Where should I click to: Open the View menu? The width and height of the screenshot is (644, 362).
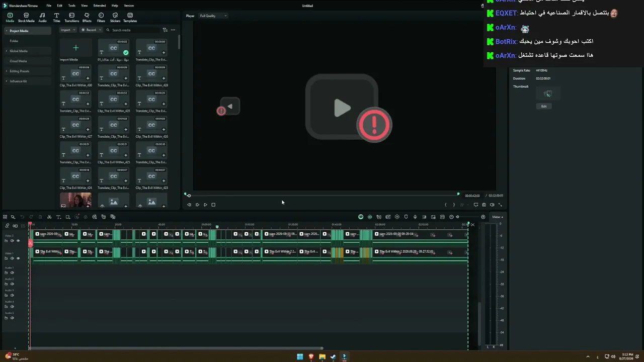(84, 6)
